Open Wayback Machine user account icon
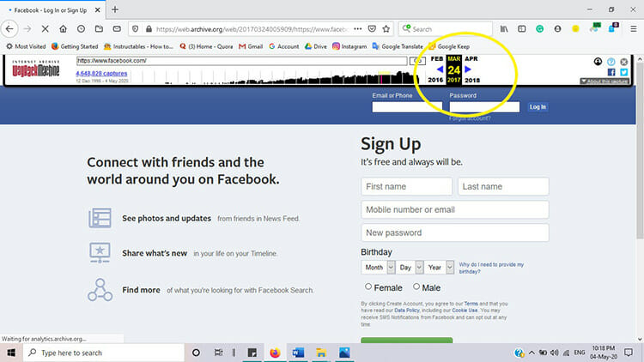This screenshot has height=362, width=644. point(598,62)
